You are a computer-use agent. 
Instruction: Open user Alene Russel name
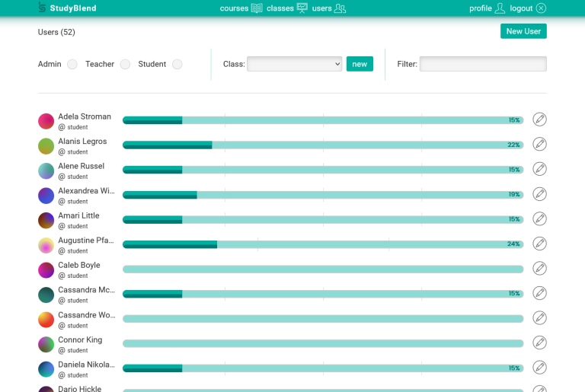pos(82,166)
